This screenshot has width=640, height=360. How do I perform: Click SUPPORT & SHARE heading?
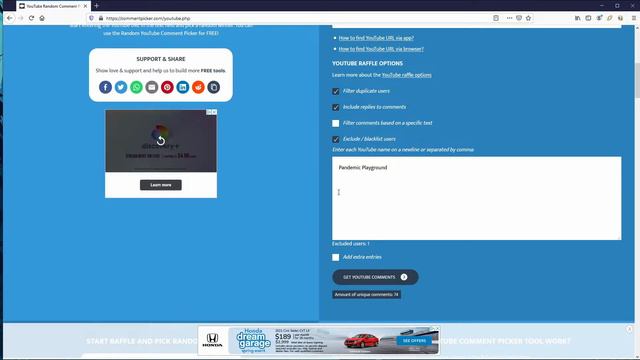pos(161,59)
